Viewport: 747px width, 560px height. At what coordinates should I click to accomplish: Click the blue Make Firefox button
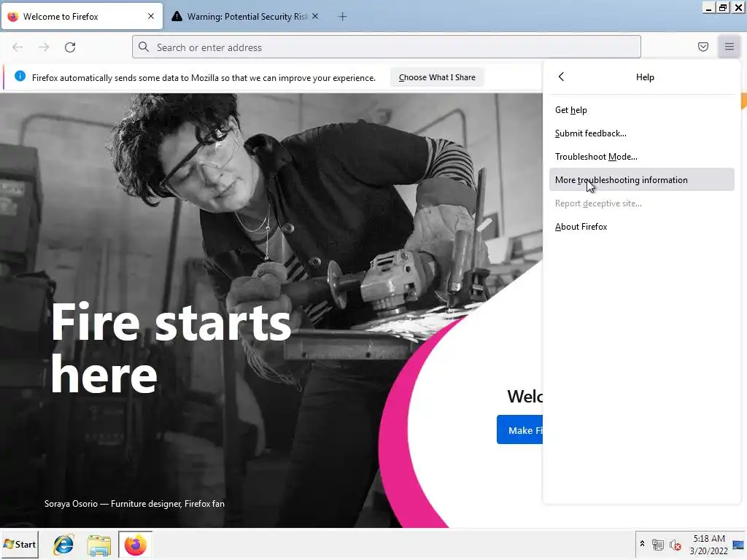click(519, 429)
